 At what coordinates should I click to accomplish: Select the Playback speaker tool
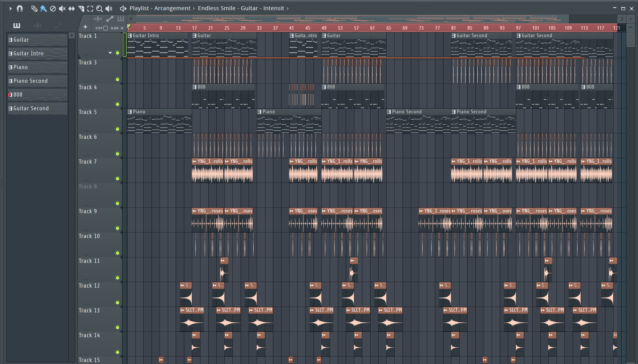pyautogui.click(x=109, y=9)
